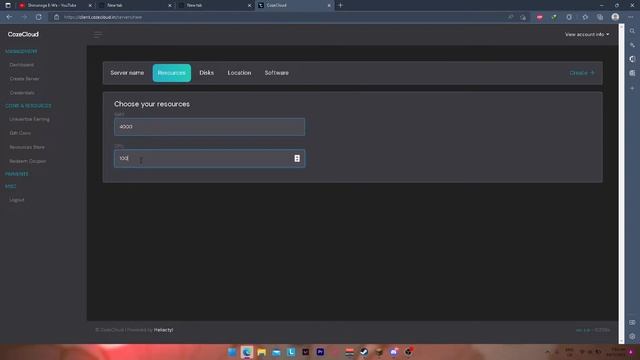The height and width of the screenshot is (360, 640).
Task: Open the tab actions menu icon
Action: tap(8, 5)
